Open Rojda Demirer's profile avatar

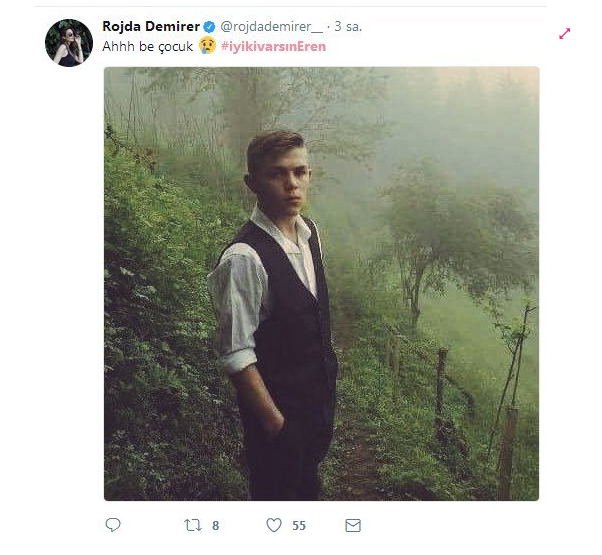pos(68,43)
